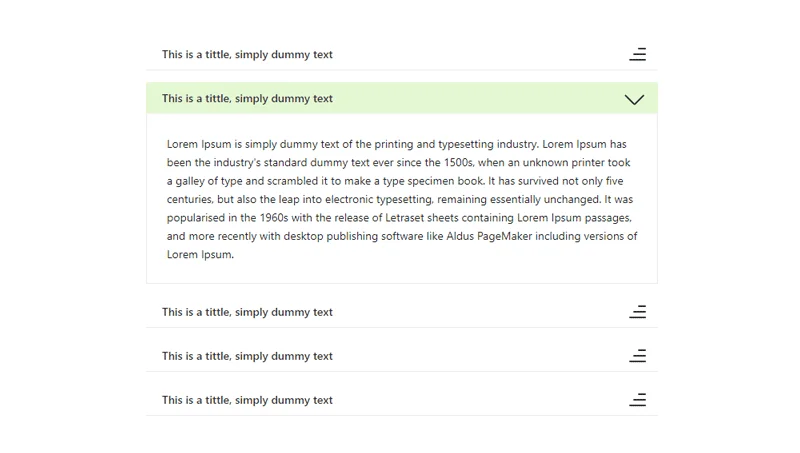Viewport: 800px width, 453px height.
Task: Expand the third accordion section by its title
Action: [247, 312]
